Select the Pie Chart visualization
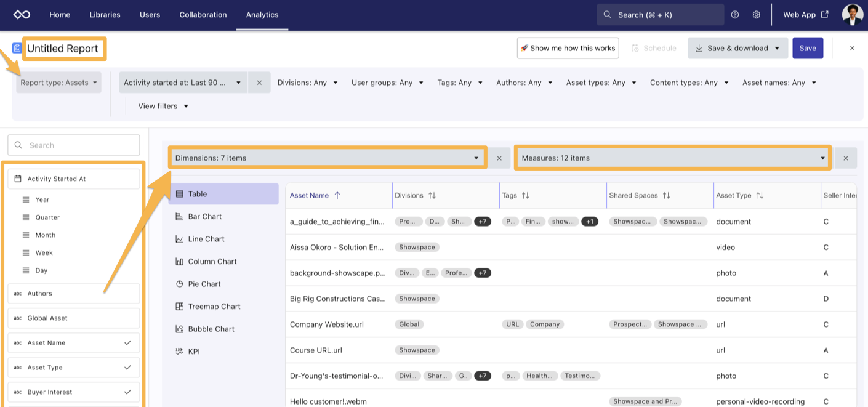868x407 pixels. tap(204, 284)
